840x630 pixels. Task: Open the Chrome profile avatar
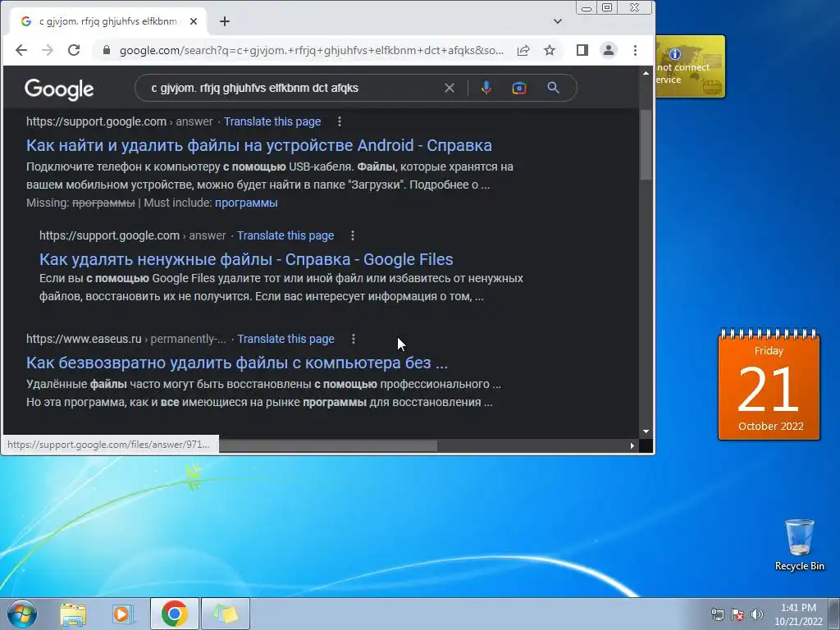[x=609, y=50]
